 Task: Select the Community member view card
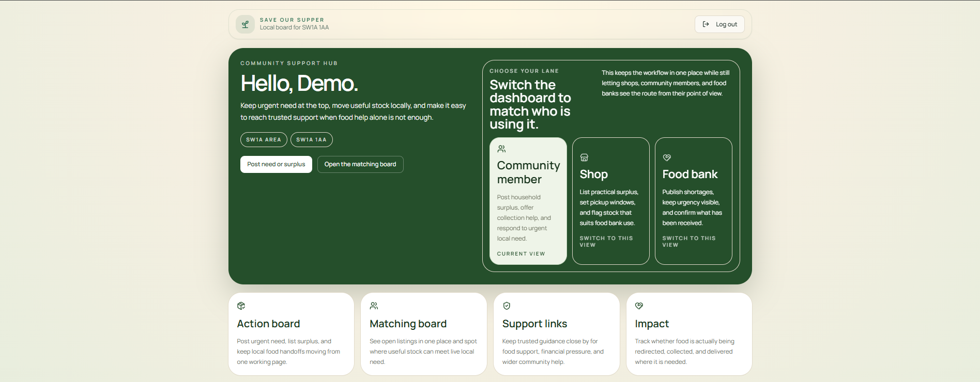(528, 201)
